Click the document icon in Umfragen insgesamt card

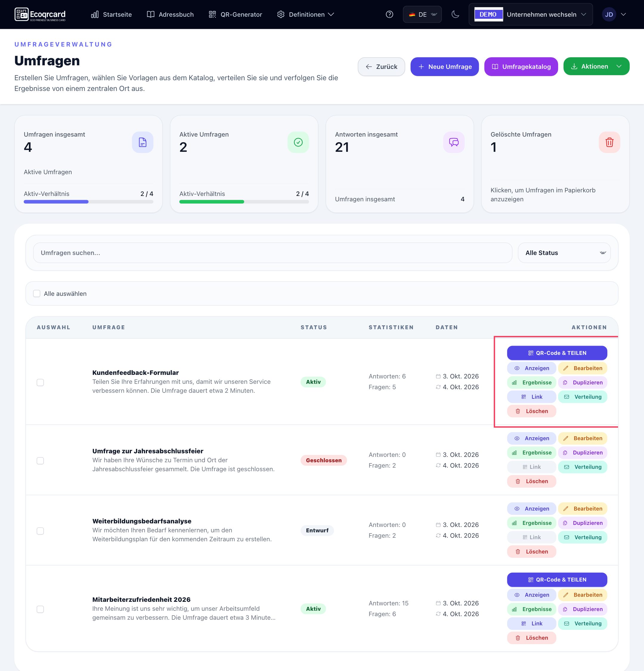142,142
